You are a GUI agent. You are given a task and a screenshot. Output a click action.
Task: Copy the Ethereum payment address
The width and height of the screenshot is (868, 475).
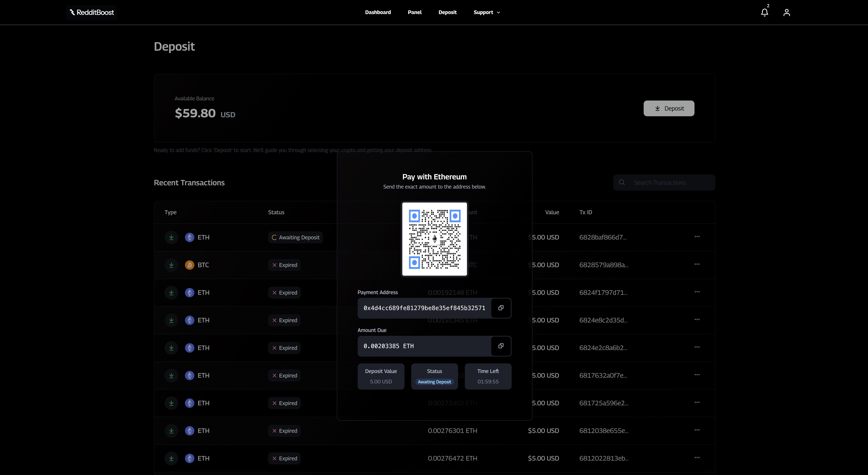501,308
